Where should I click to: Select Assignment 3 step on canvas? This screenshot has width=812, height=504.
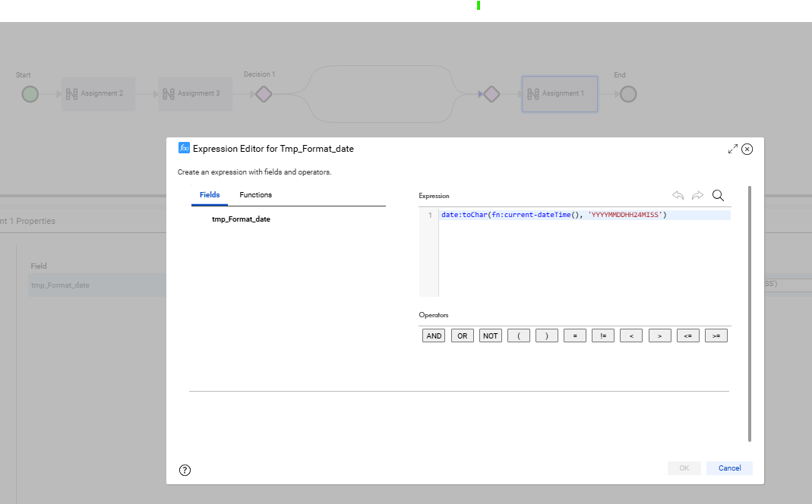click(195, 93)
